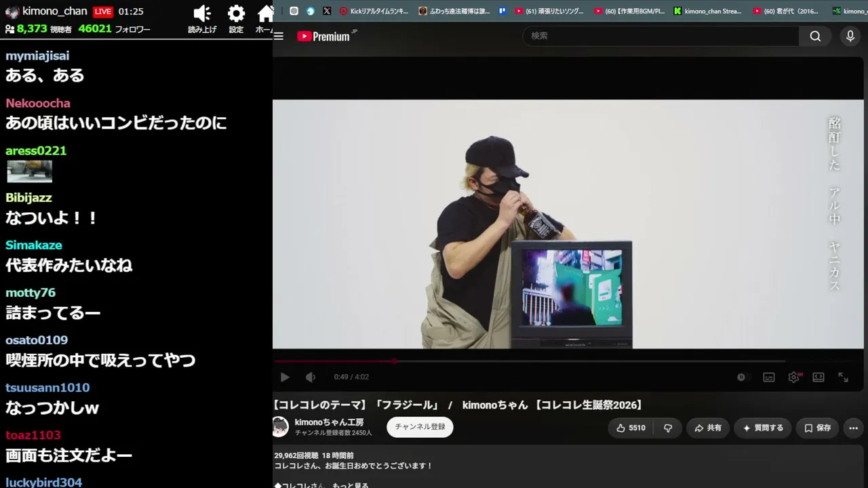Open the player settings gear menu

793,378
